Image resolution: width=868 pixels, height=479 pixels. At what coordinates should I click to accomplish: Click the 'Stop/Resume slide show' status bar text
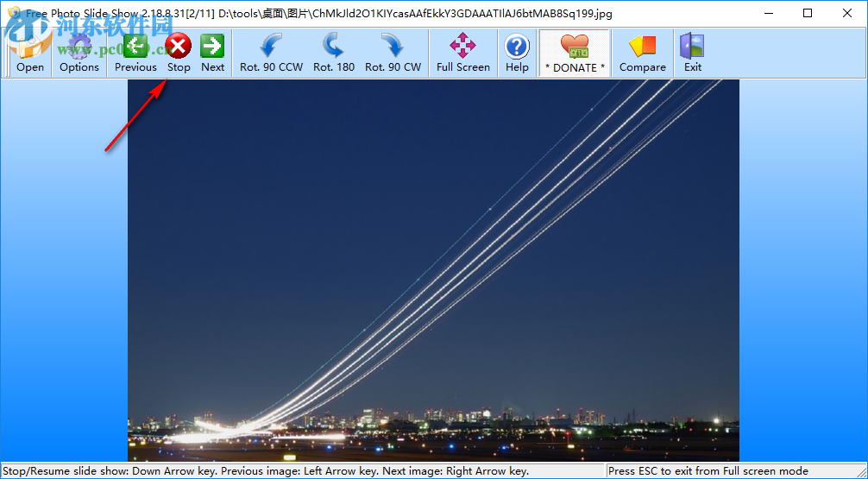click(266, 471)
